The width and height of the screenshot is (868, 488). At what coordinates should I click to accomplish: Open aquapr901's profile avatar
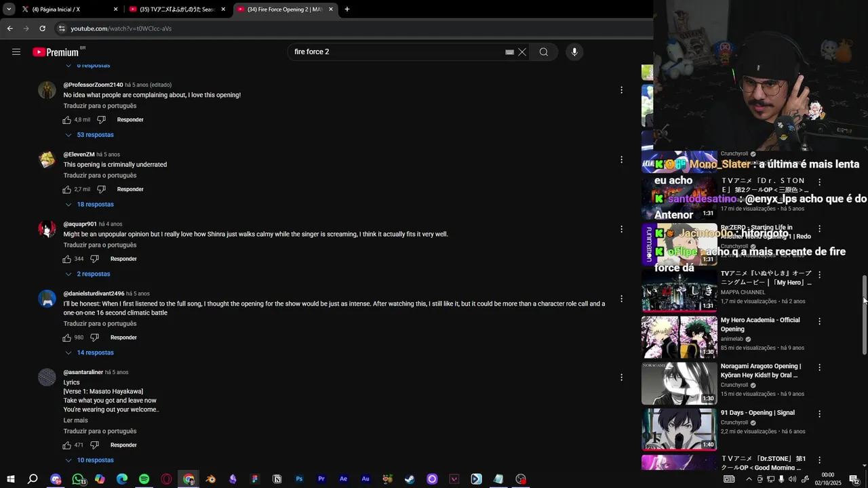tap(47, 229)
